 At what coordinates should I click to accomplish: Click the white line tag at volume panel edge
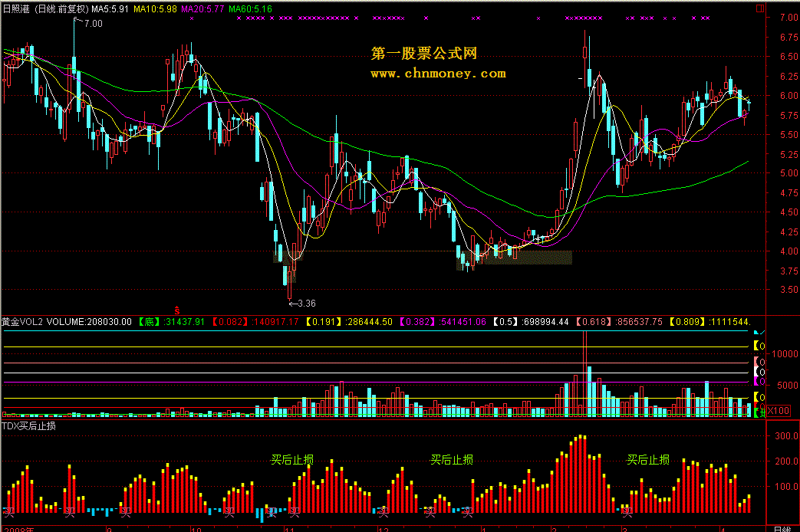pos(759,372)
